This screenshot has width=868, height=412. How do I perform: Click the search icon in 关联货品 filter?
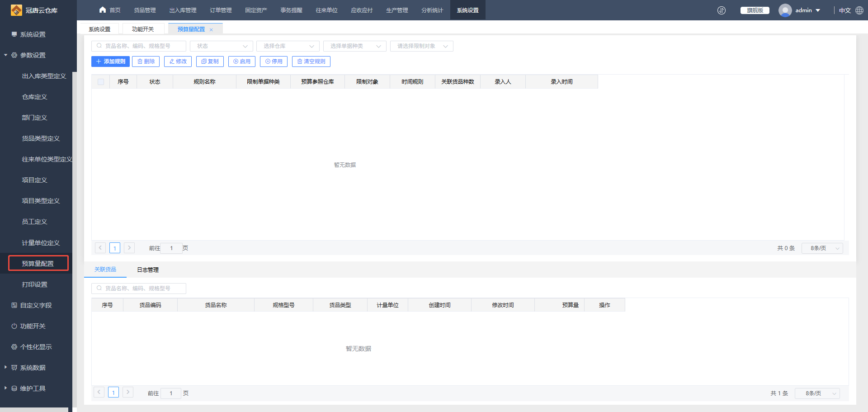tap(99, 288)
